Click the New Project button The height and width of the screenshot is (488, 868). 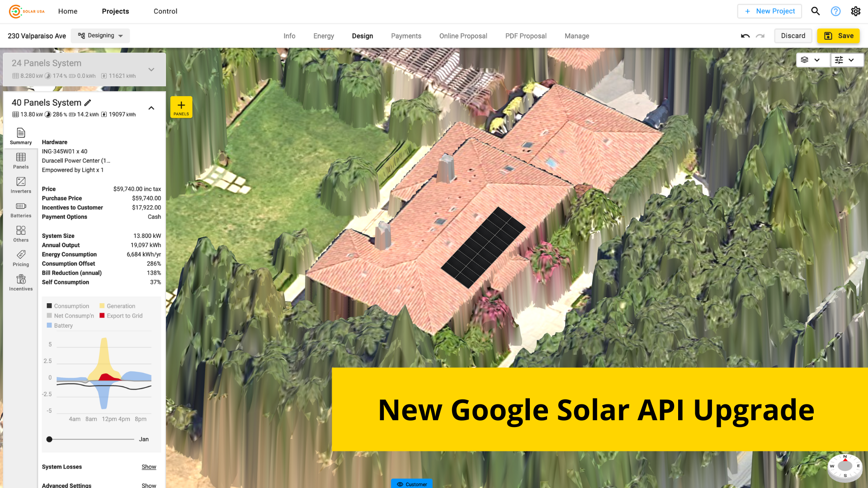tap(769, 11)
